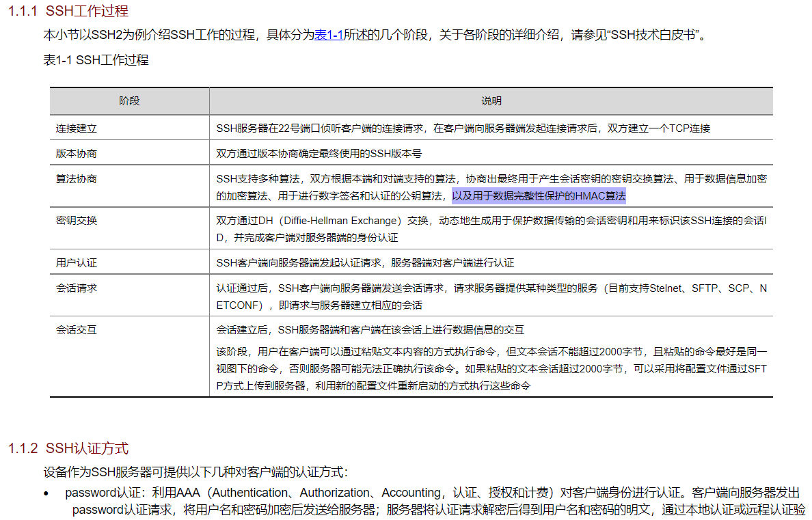Click the paragraph beginning '该阶段，用户在客户端'
Viewport: 812px width, 520px height.
coord(491,369)
